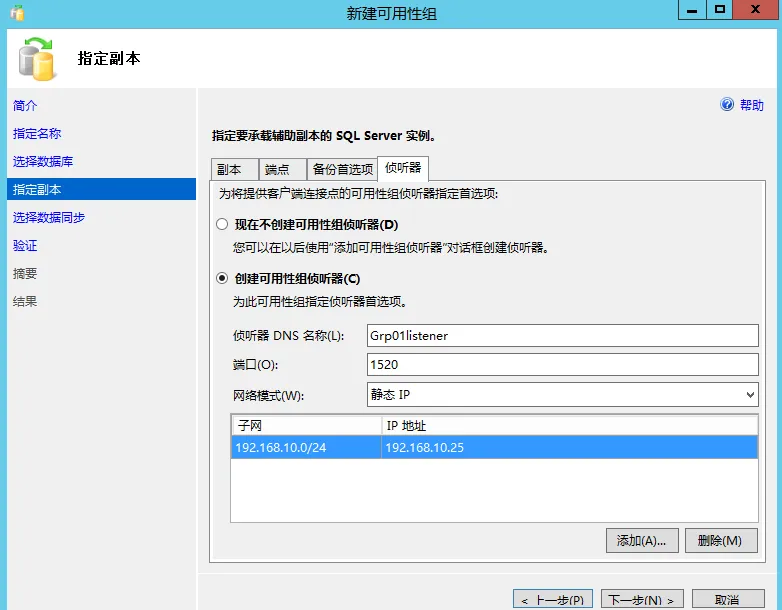Click the 摘要 step in sidebar

point(25,273)
